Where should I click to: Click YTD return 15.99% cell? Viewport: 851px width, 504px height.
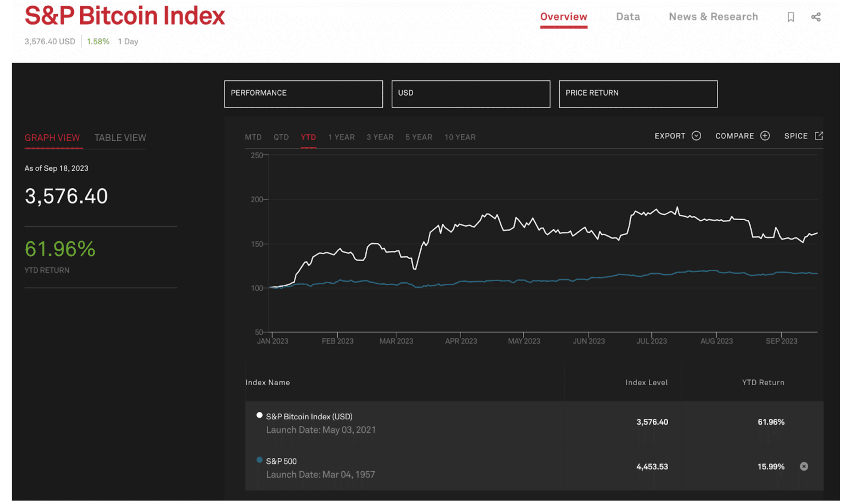click(x=771, y=467)
